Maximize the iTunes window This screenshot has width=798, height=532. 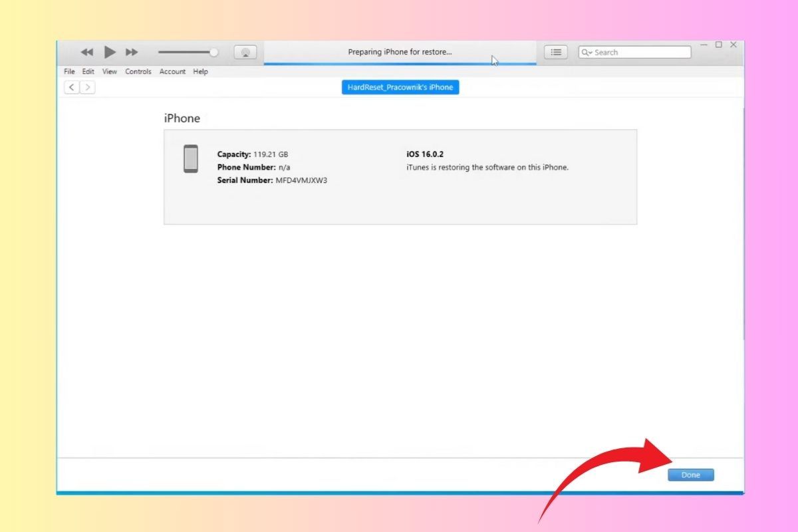[x=719, y=45]
